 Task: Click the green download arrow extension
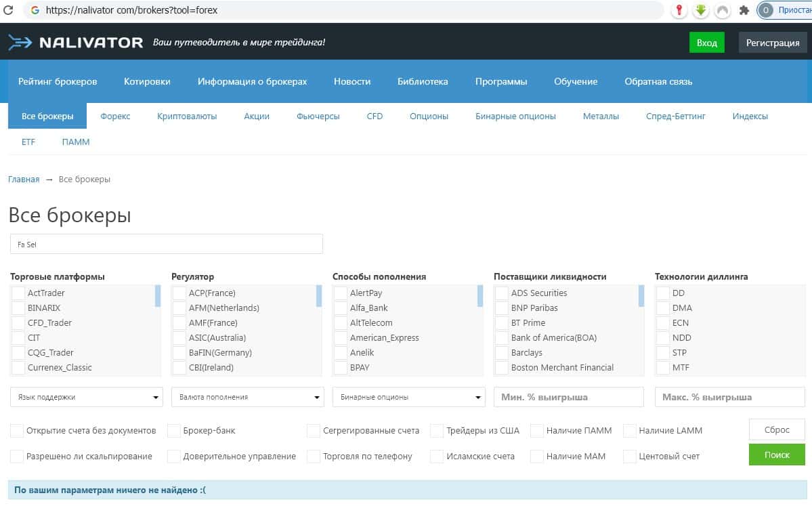pos(701,10)
